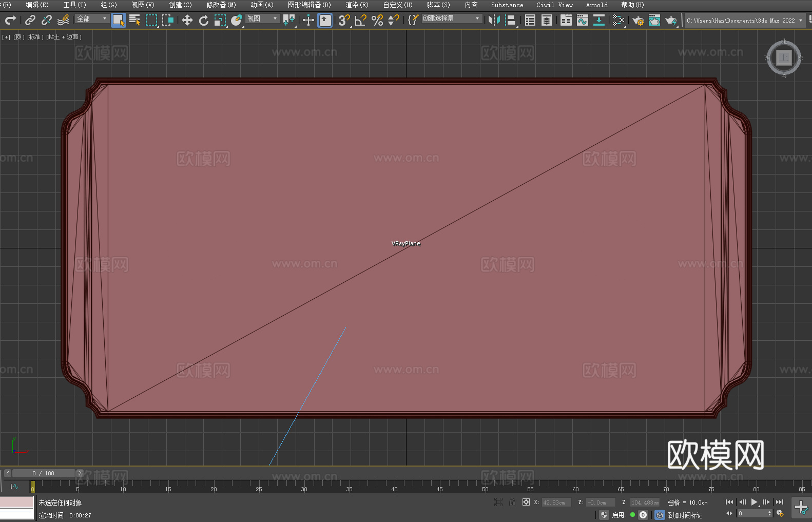Click viewport [+] general menu label
Image resolution: width=812 pixels, height=522 pixels.
[6, 37]
